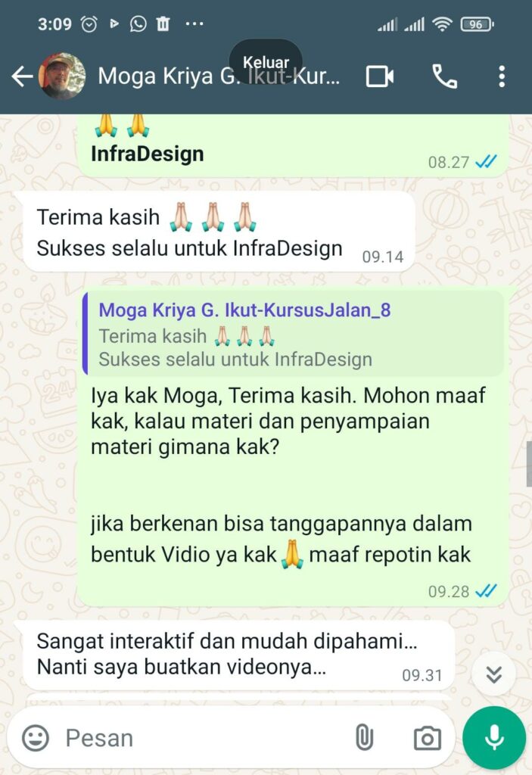Open the camera from message bar
532x775 pixels.
click(427, 739)
